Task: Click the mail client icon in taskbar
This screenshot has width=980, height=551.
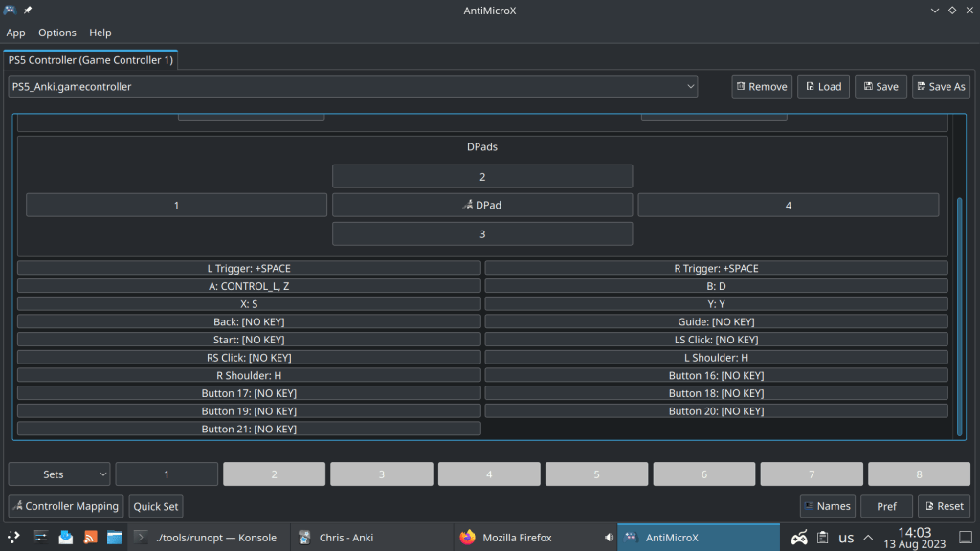Action: pos(65,538)
